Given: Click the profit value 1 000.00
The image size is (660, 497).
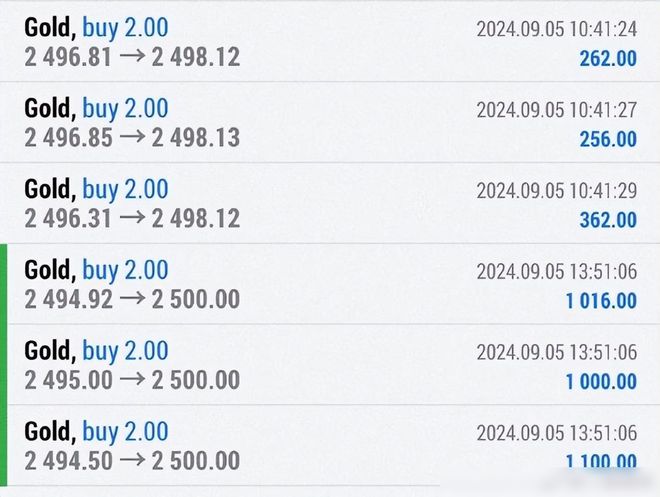Looking at the screenshot, I should pyautogui.click(x=601, y=382).
